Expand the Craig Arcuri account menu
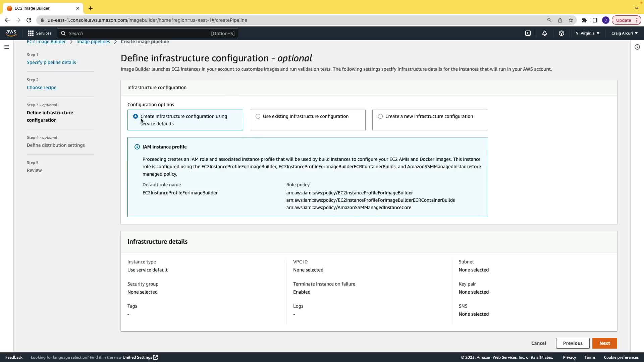644x362 pixels. pyautogui.click(x=625, y=33)
